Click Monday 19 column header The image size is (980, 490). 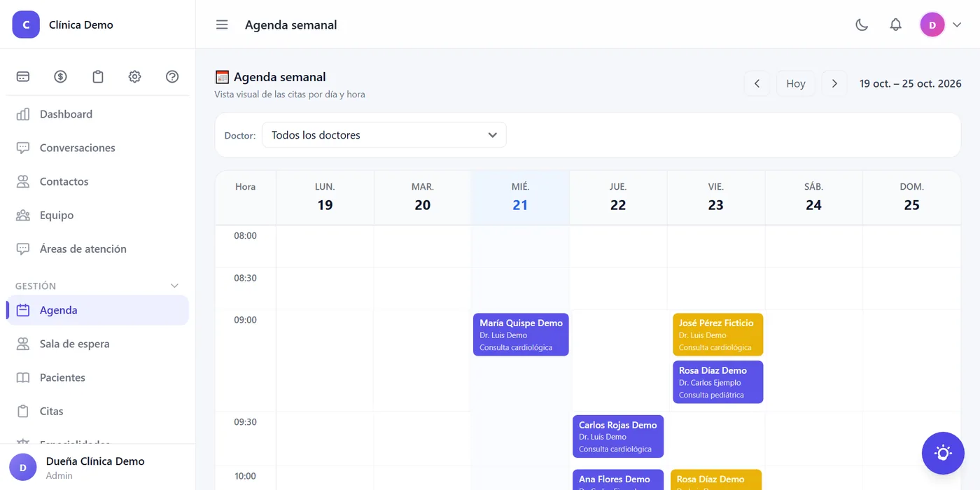tap(325, 197)
